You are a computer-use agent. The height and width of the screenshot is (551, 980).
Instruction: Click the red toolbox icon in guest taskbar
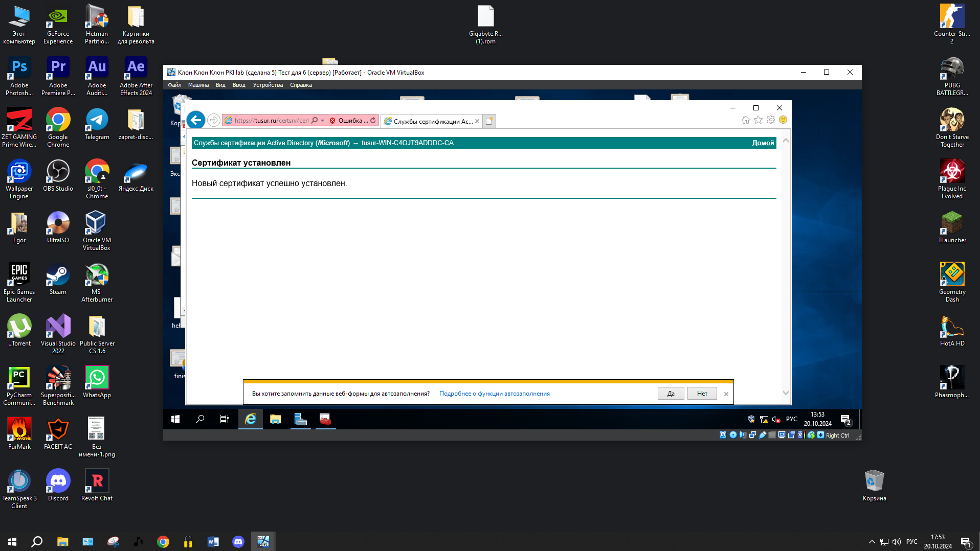(x=325, y=419)
